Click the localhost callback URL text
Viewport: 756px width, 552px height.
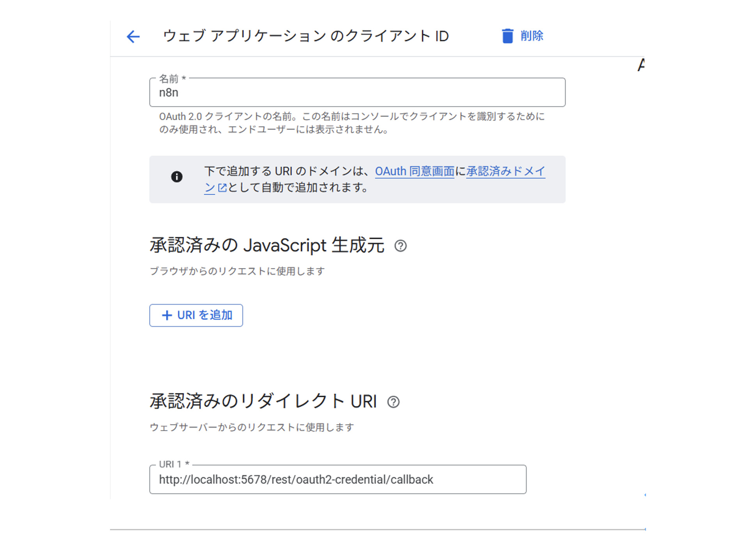click(296, 479)
